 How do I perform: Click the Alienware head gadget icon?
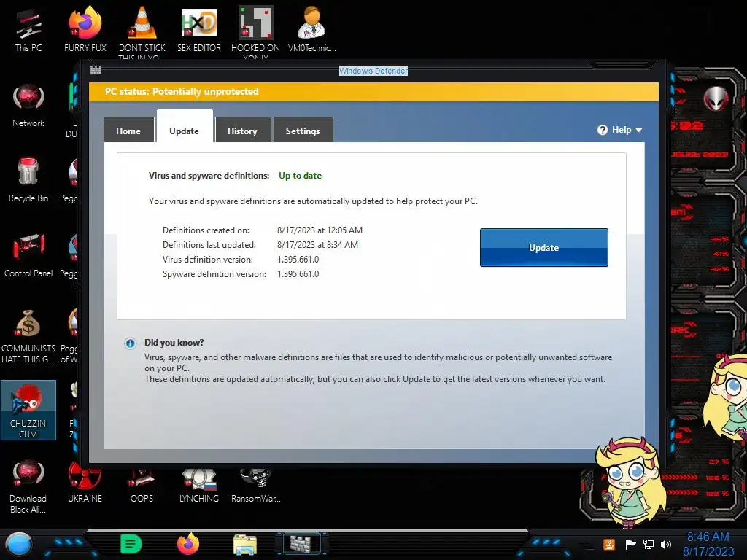[x=716, y=98]
